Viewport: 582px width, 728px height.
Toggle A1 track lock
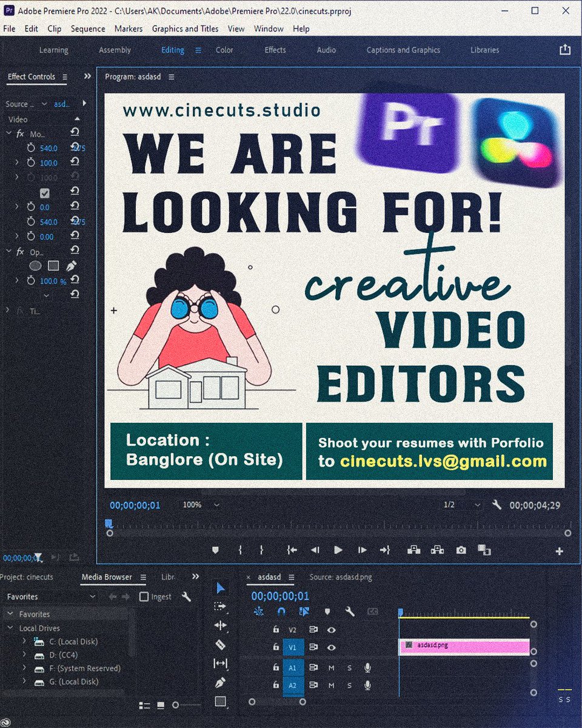click(x=276, y=667)
